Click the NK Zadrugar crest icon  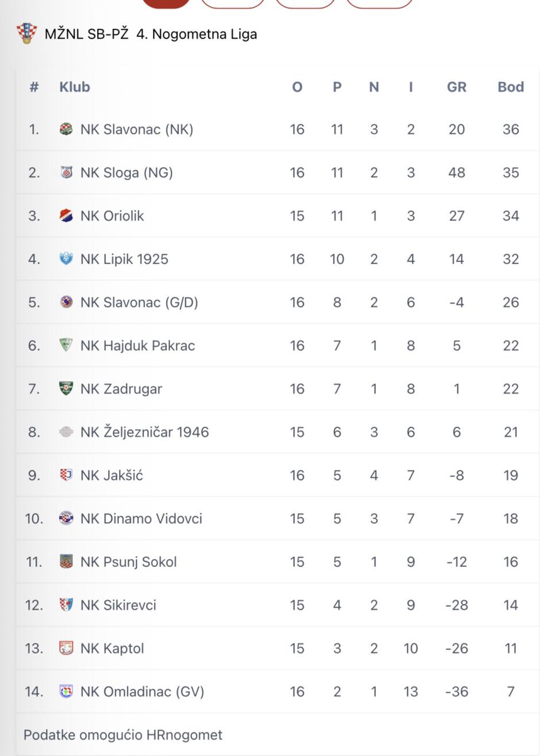[66, 388]
